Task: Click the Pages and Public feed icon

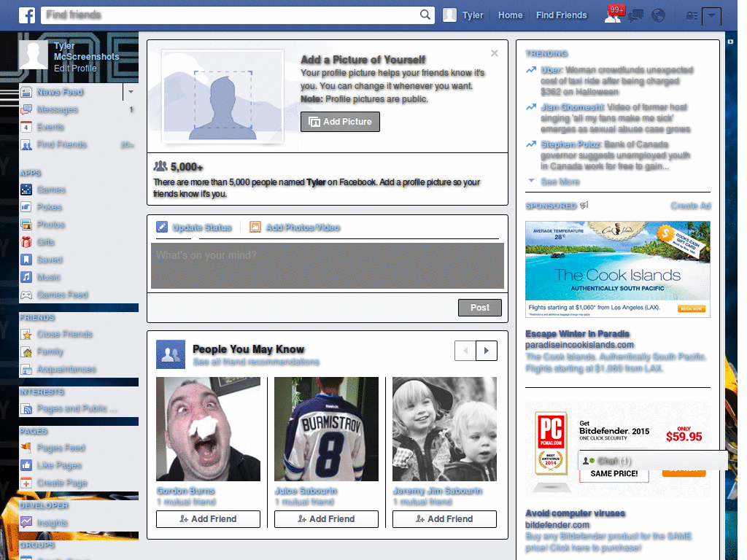Action: pyautogui.click(x=26, y=408)
